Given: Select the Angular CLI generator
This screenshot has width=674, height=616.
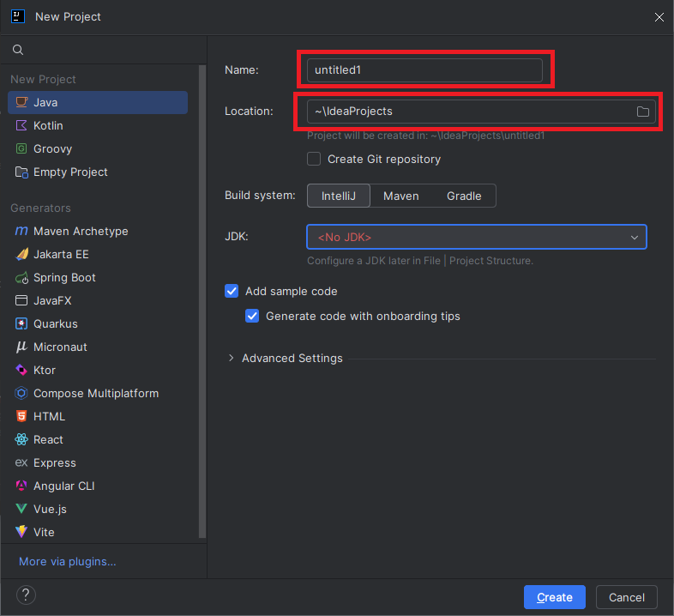Looking at the screenshot, I should coord(98,486).
